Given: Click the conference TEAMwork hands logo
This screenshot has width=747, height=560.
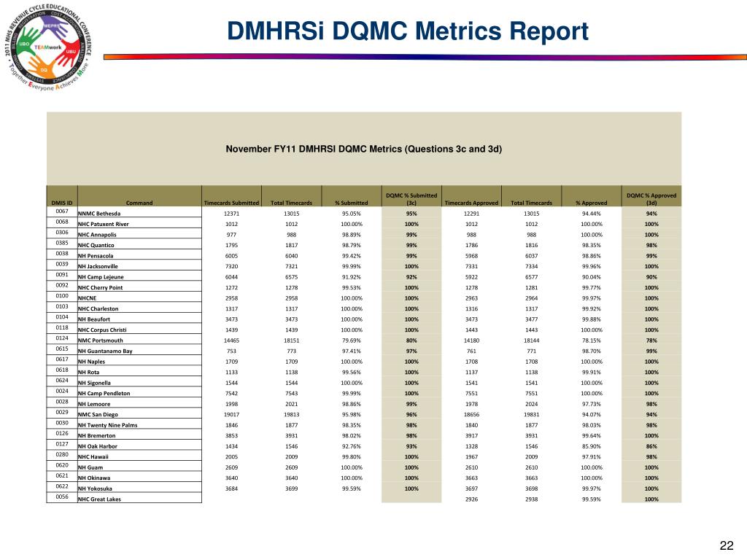Looking at the screenshot, I should point(48,47).
